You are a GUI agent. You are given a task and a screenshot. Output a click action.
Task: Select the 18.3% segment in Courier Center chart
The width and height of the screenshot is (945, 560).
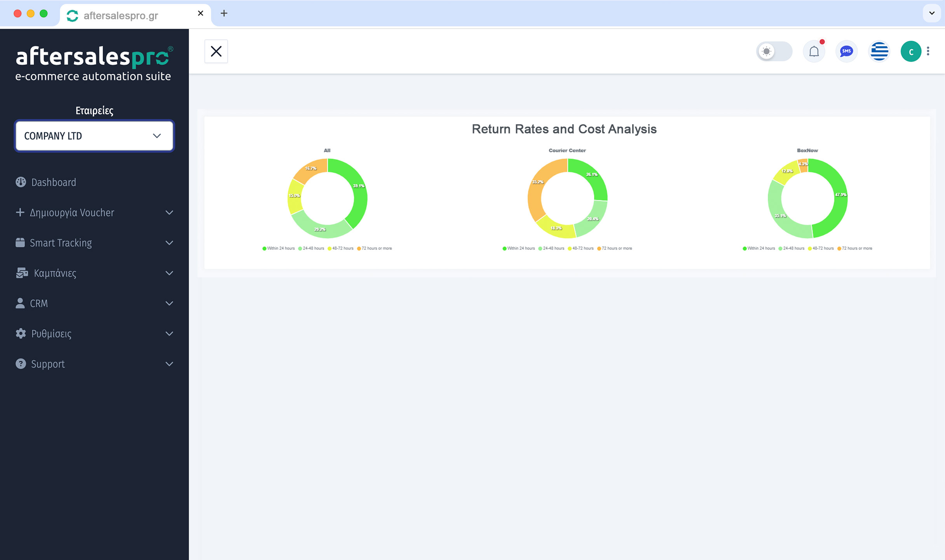556,229
